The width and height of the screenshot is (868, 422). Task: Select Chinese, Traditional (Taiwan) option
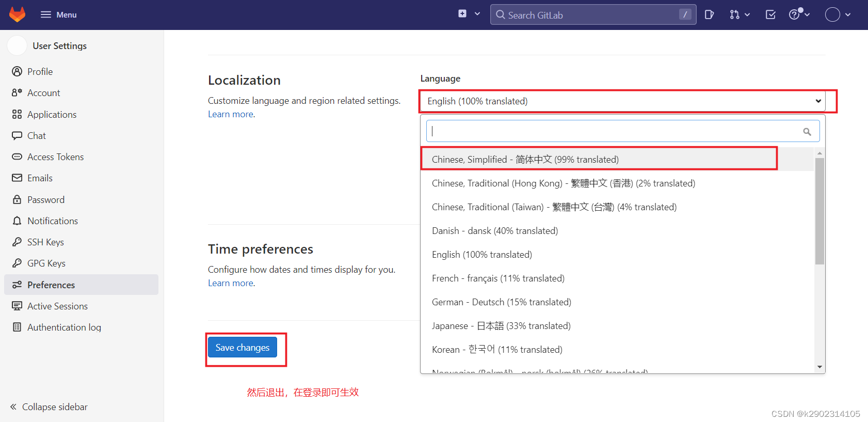click(x=617, y=207)
